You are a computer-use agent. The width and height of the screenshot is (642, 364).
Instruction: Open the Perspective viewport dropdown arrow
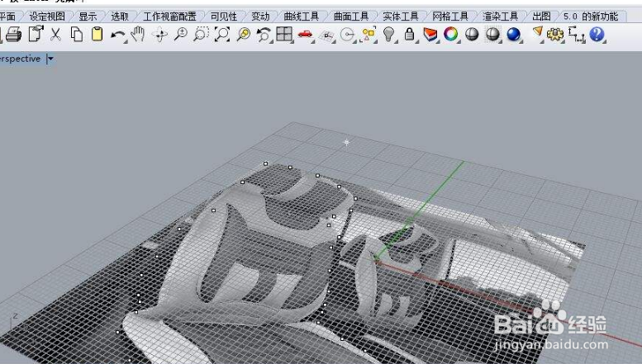coord(50,59)
